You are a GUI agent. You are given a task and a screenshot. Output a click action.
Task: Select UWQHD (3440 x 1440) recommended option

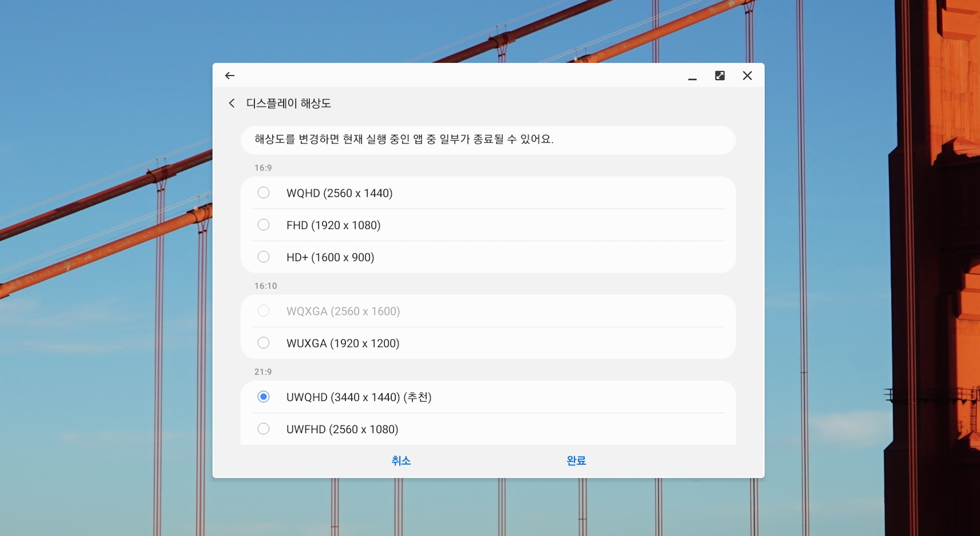(263, 397)
